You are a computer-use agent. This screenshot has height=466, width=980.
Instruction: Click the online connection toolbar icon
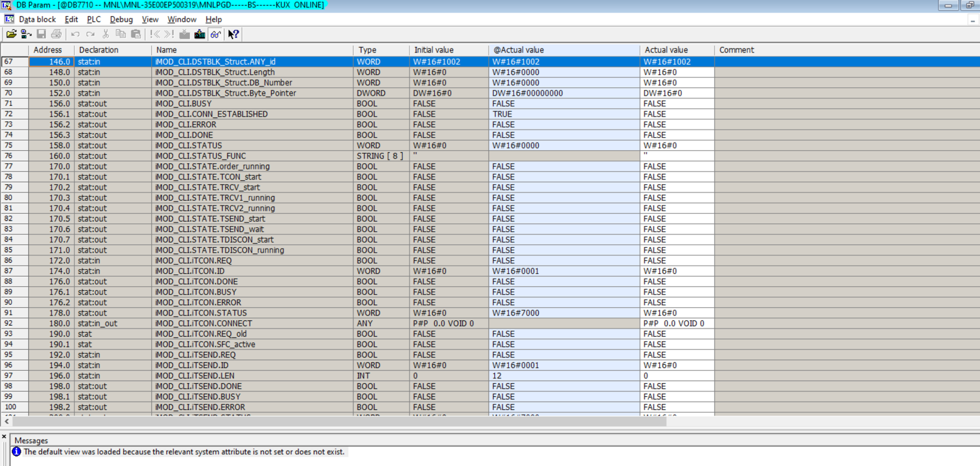tap(26, 34)
